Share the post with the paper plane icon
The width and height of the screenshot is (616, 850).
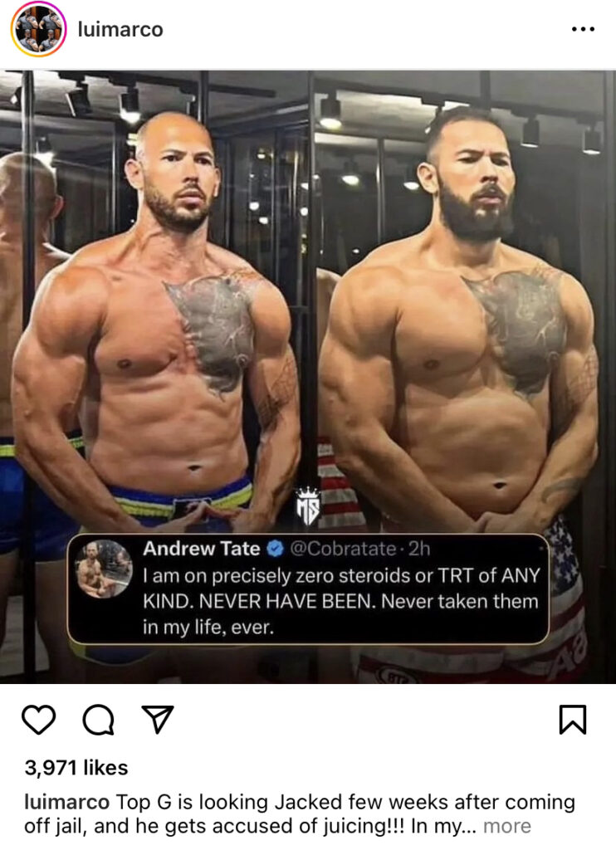tap(158, 719)
